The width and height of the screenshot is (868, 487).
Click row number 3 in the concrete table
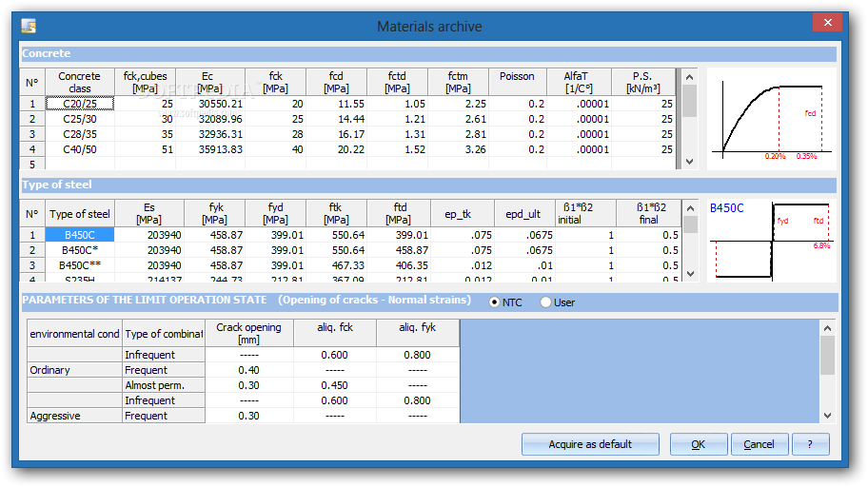(32, 134)
